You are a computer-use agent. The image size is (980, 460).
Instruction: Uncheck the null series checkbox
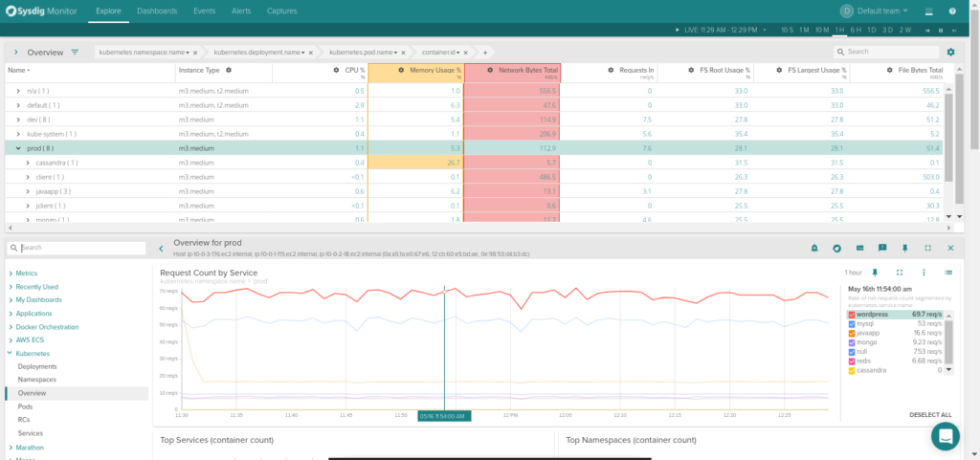click(x=851, y=352)
